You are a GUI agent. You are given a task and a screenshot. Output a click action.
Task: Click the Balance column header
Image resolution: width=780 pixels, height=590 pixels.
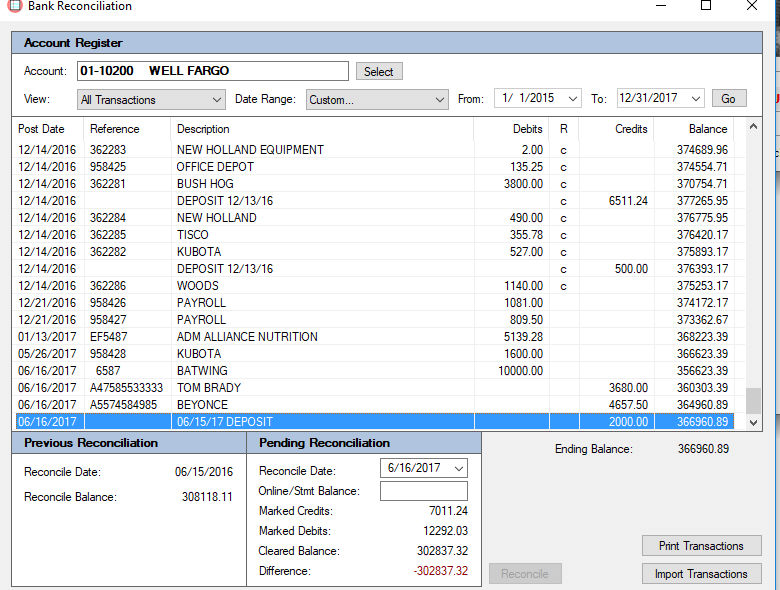click(x=707, y=129)
